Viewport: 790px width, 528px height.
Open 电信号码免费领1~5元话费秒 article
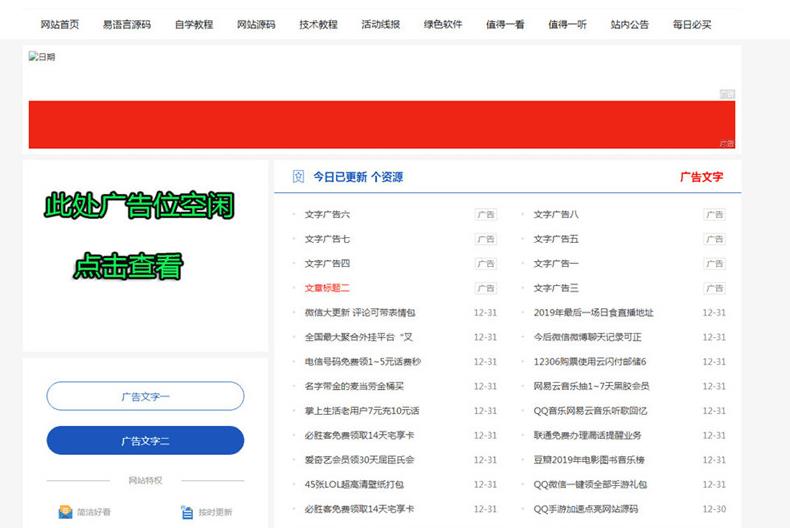[x=363, y=362]
